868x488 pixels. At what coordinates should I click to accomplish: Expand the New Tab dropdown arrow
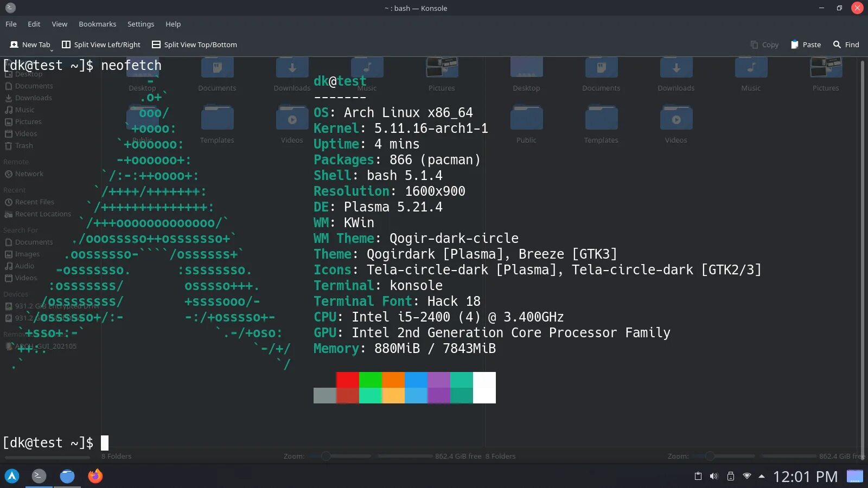[x=52, y=49]
